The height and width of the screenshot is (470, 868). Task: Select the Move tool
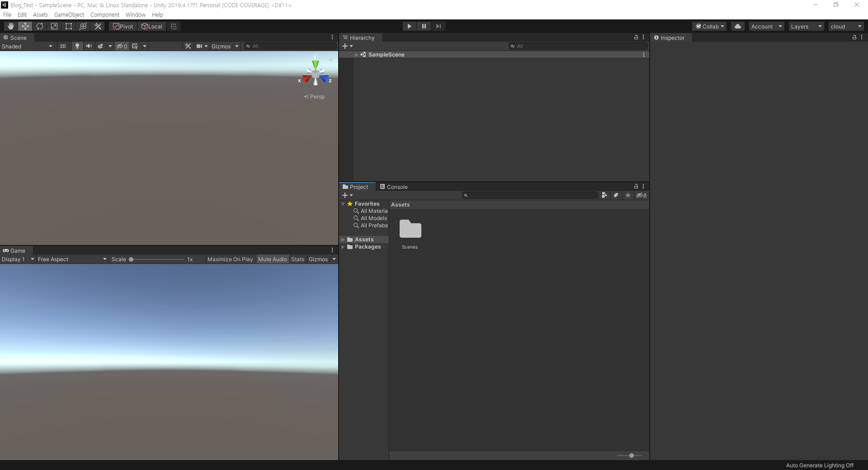coord(25,26)
